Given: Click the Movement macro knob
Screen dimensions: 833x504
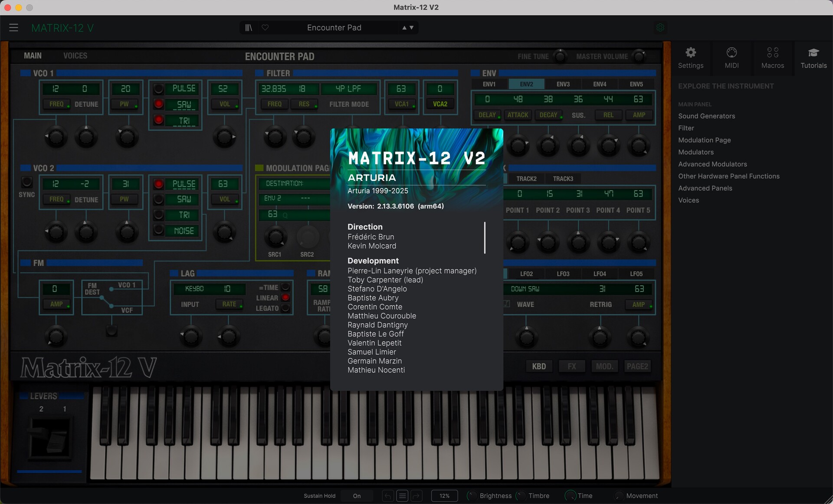Looking at the screenshot, I should pos(619,496).
